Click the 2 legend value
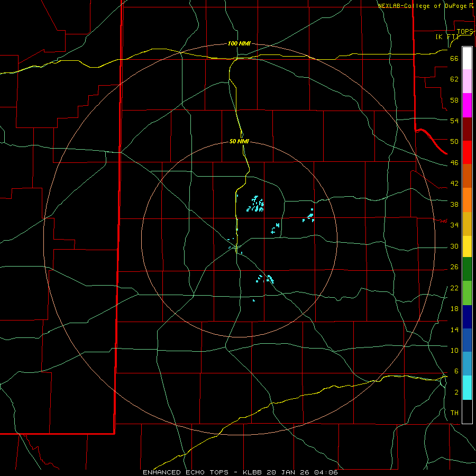 (456, 392)
